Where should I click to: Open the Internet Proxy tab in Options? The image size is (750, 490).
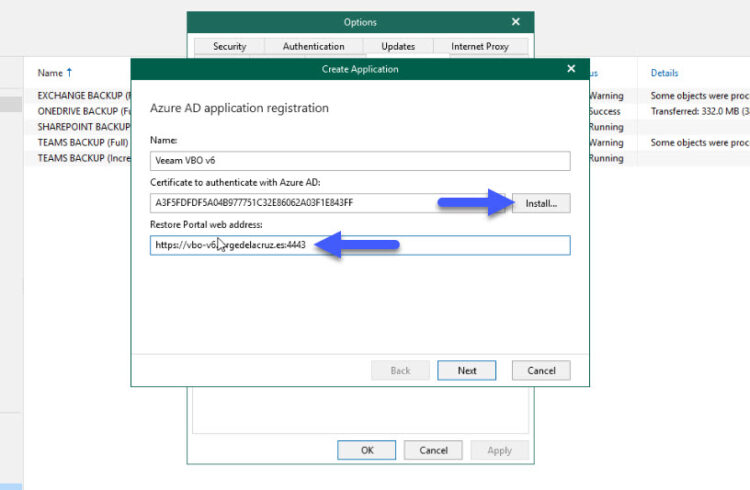480,46
